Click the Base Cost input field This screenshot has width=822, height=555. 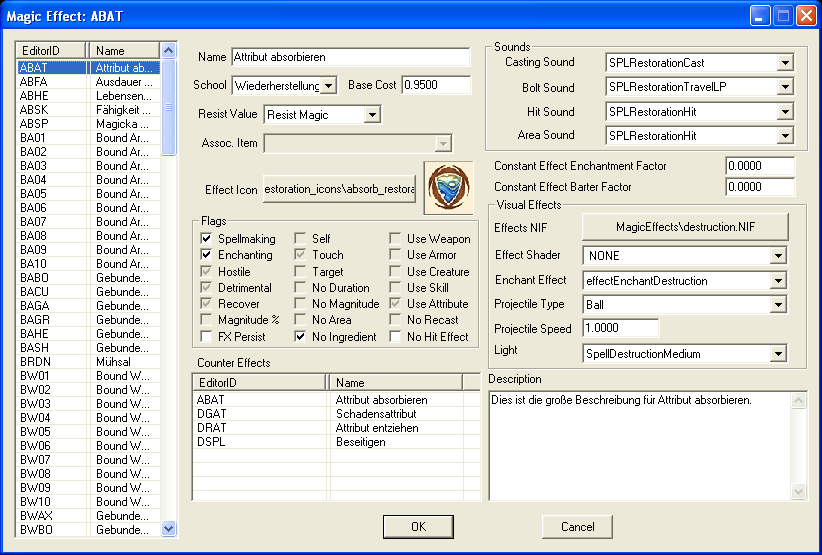click(436, 85)
